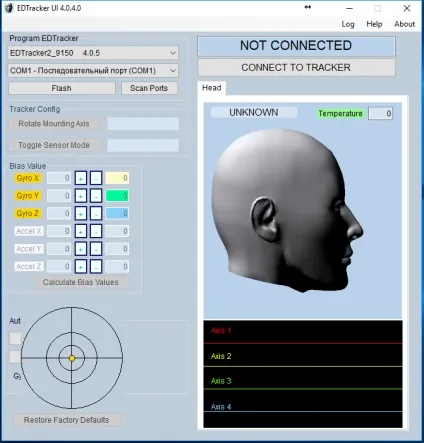Viewport: 424px width, 443px height.
Task: Click the Rotate Mounting Axis value field
Action: pyautogui.click(x=143, y=124)
